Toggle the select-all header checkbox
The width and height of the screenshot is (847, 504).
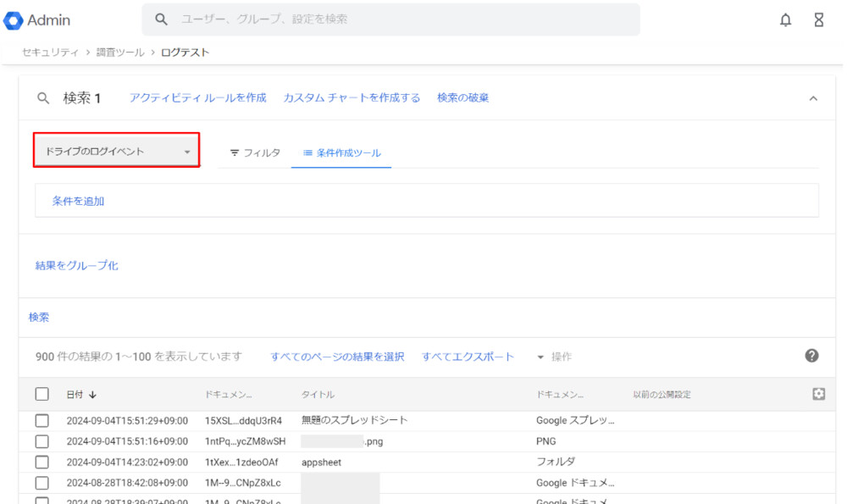coord(42,394)
